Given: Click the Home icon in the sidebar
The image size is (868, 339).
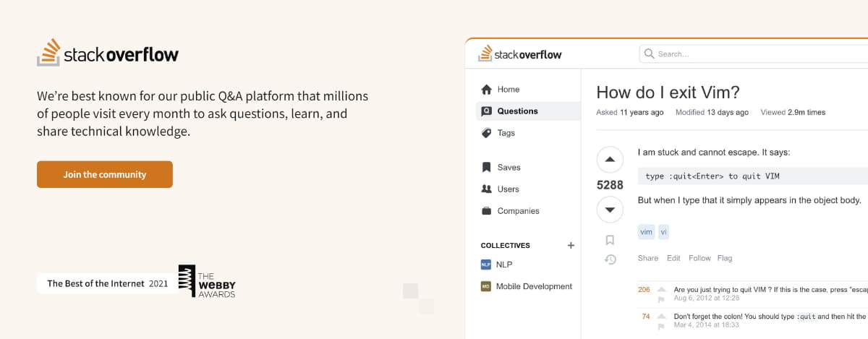Looking at the screenshot, I should click(x=487, y=90).
